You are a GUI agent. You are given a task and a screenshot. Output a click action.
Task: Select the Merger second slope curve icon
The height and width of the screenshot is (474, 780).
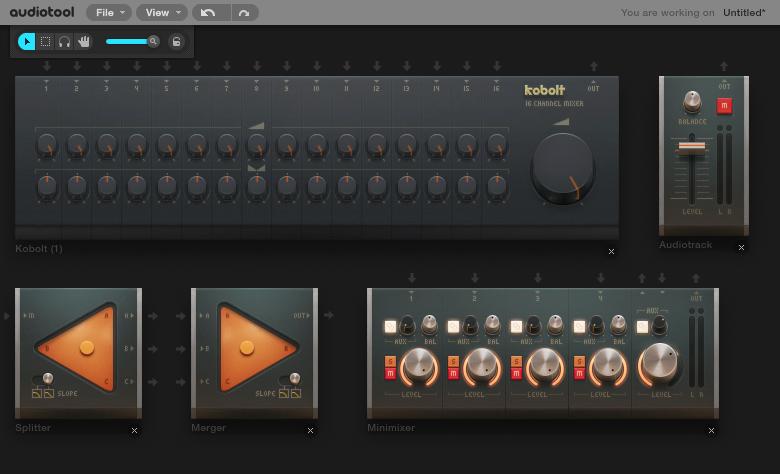tap(296, 393)
